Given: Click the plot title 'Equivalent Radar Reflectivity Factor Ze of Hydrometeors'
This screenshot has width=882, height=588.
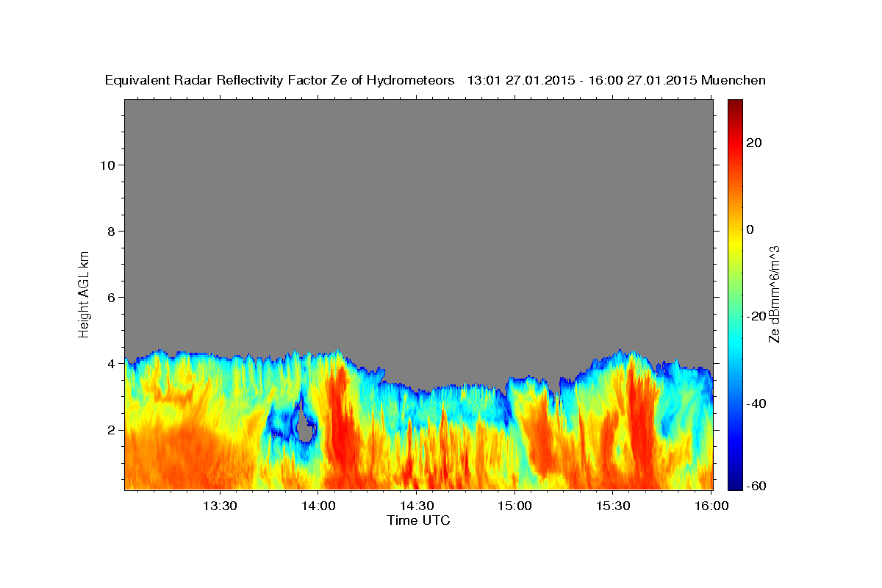Looking at the screenshot, I should [280, 80].
